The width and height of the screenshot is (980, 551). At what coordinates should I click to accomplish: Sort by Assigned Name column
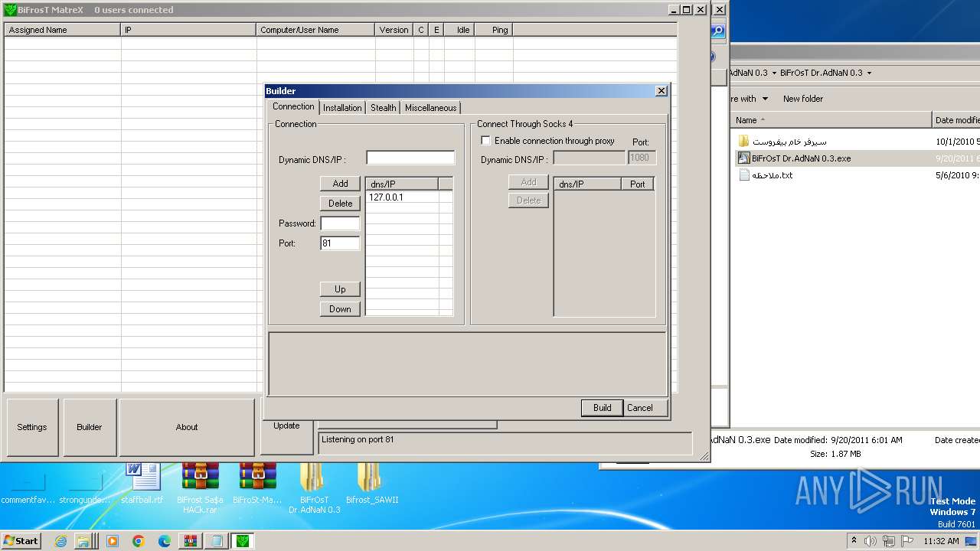62,30
